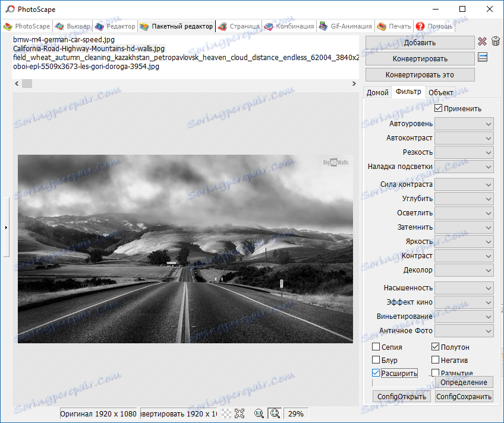Viewport: 504px width, 423px height.
Task: Switch to the Объект tab
Action: [440, 92]
